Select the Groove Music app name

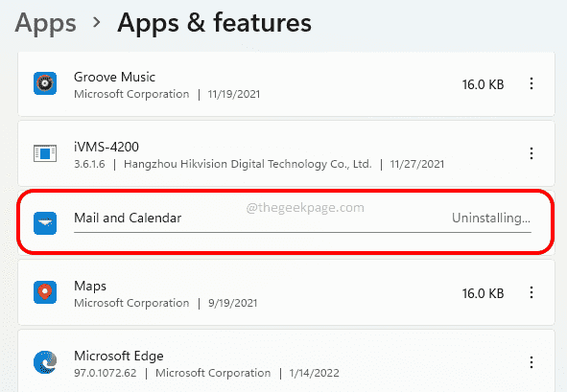(x=114, y=77)
